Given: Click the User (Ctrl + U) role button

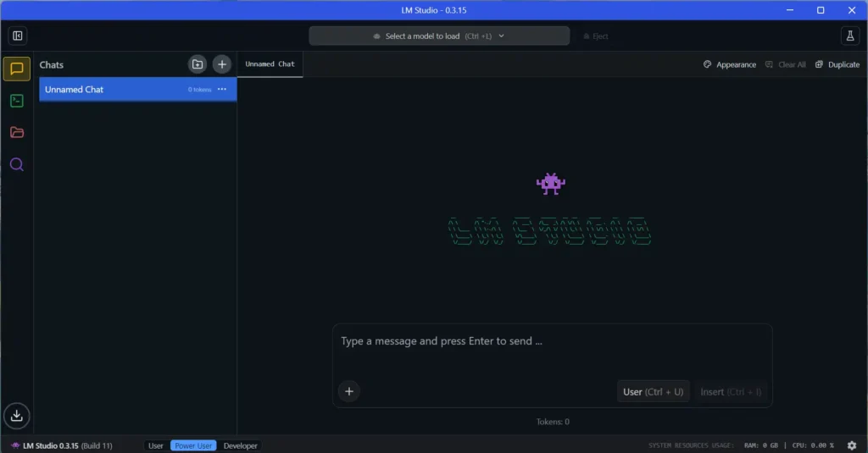Looking at the screenshot, I should pos(654,391).
